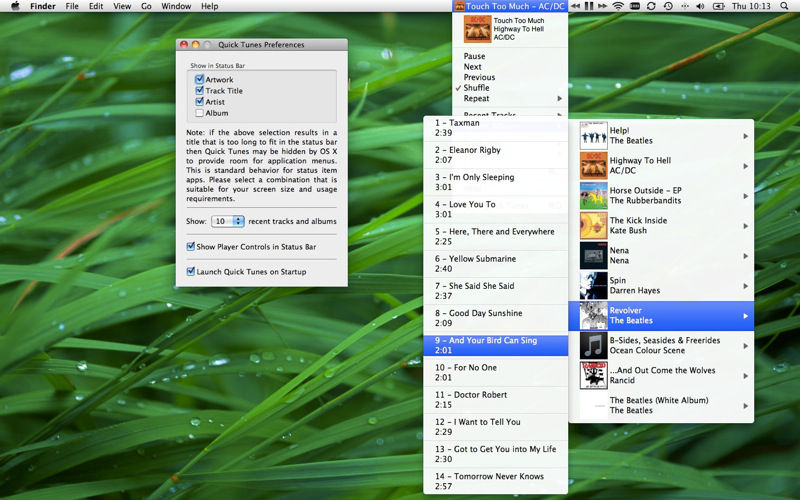Click the Revolver album cover thumbnail
Viewport: 800px width, 500px height.
point(593,316)
